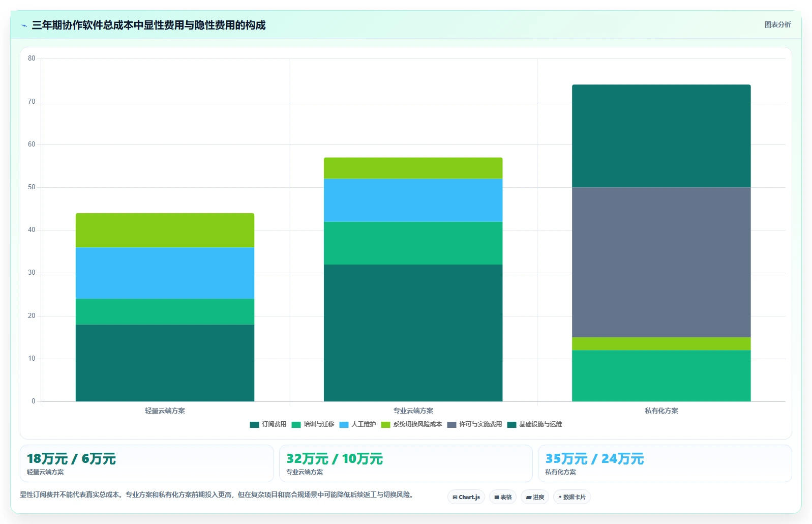
Task: Click the dark teal top segment of 私有化方案 bar
Action: click(661, 136)
